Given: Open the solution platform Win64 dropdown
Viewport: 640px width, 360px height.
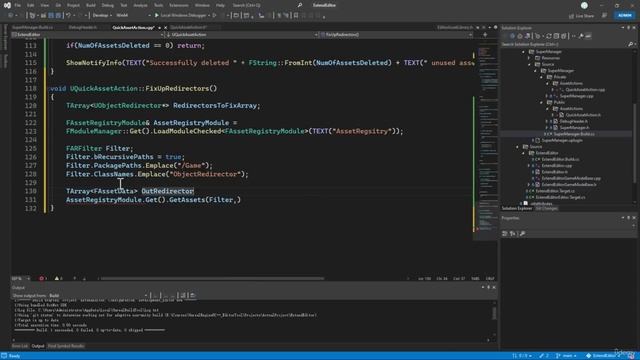Looking at the screenshot, I should (133, 16).
